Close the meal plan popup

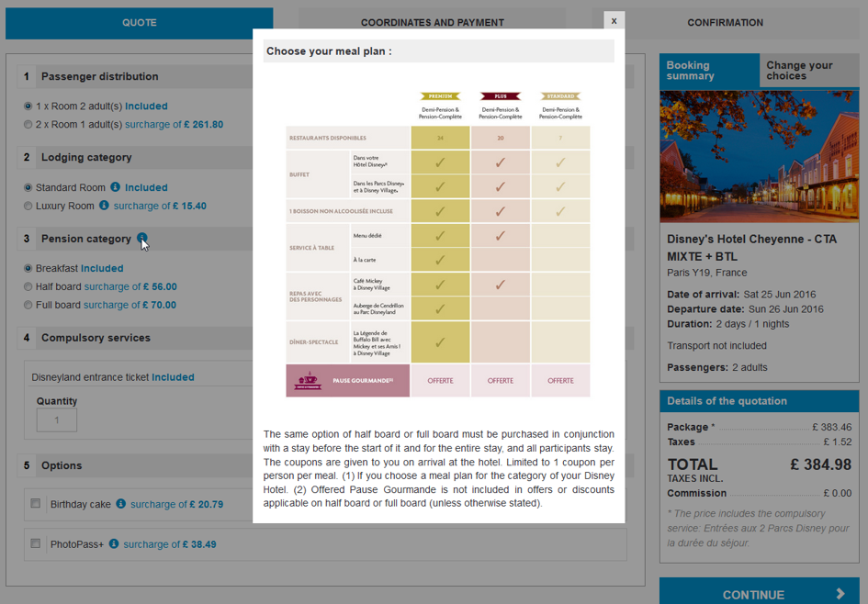614,20
